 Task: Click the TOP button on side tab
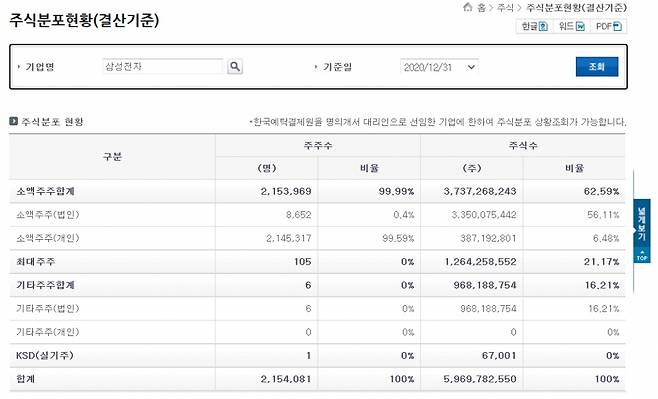click(642, 256)
